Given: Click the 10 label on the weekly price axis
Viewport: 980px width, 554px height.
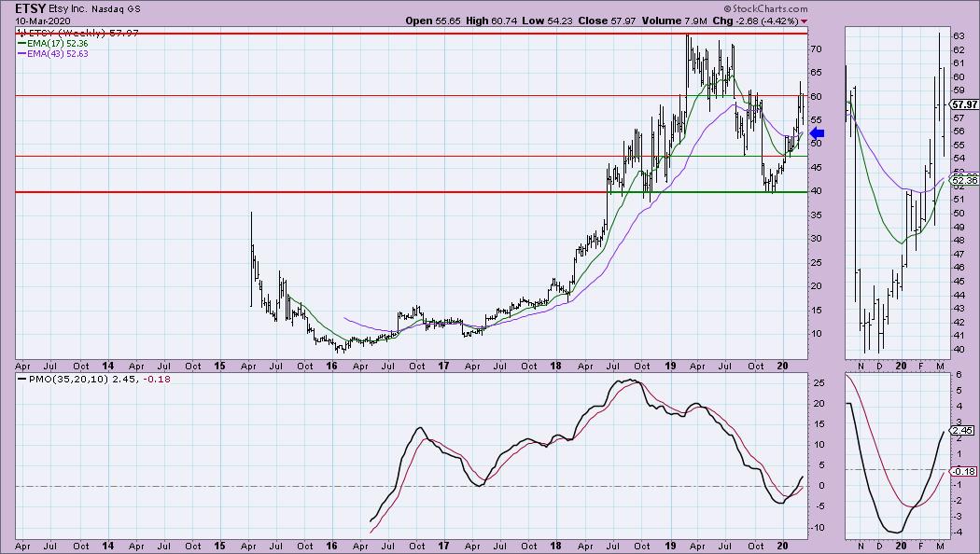Looking at the screenshot, I should (x=816, y=333).
